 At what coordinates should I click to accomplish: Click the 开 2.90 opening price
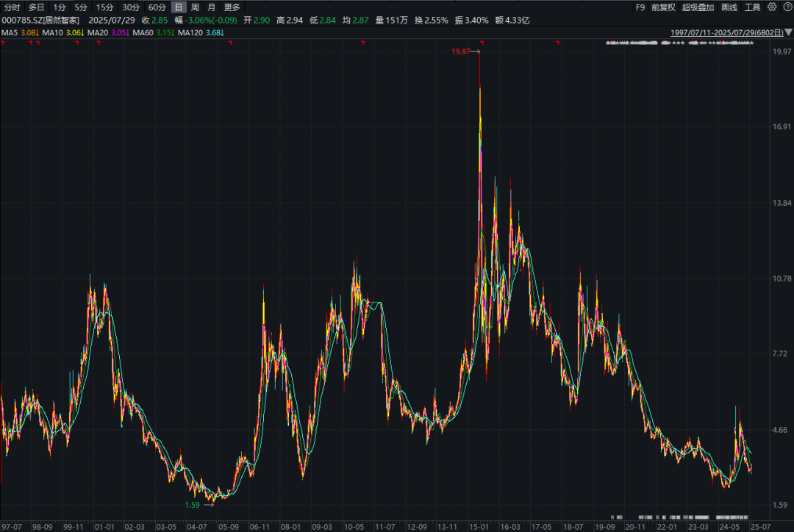pyautogui.click(x=257, y=21)
